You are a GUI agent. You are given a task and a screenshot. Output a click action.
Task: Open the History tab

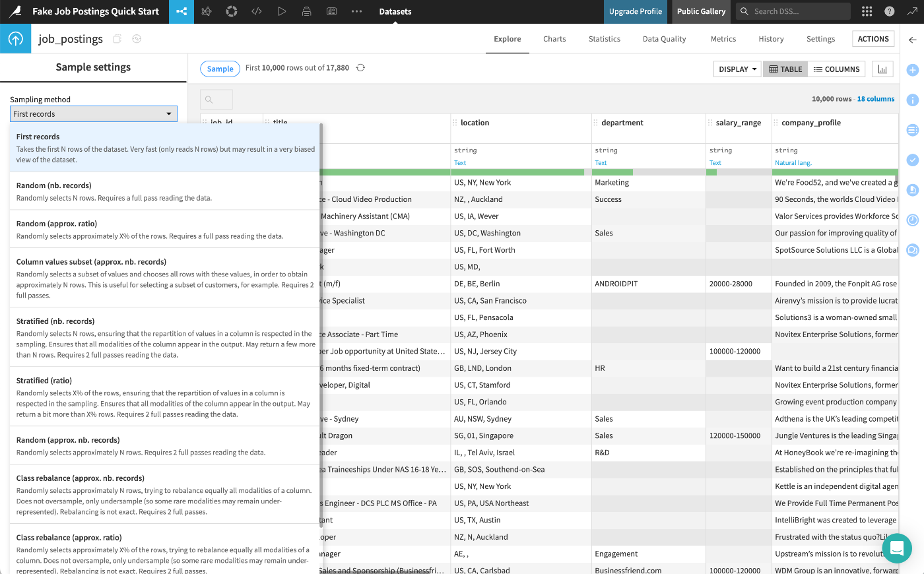point(771,39)
